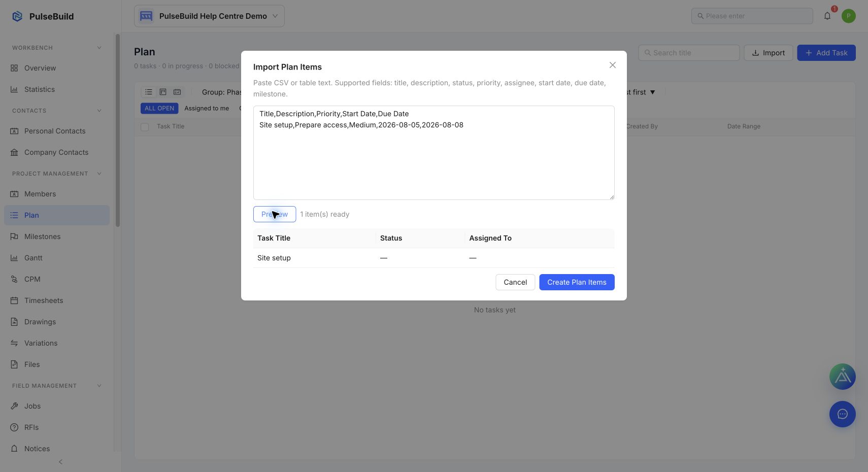Screen dimensions: 868x472
Task: Open Gantt from the sidebar
Action: tap(57, 258)
